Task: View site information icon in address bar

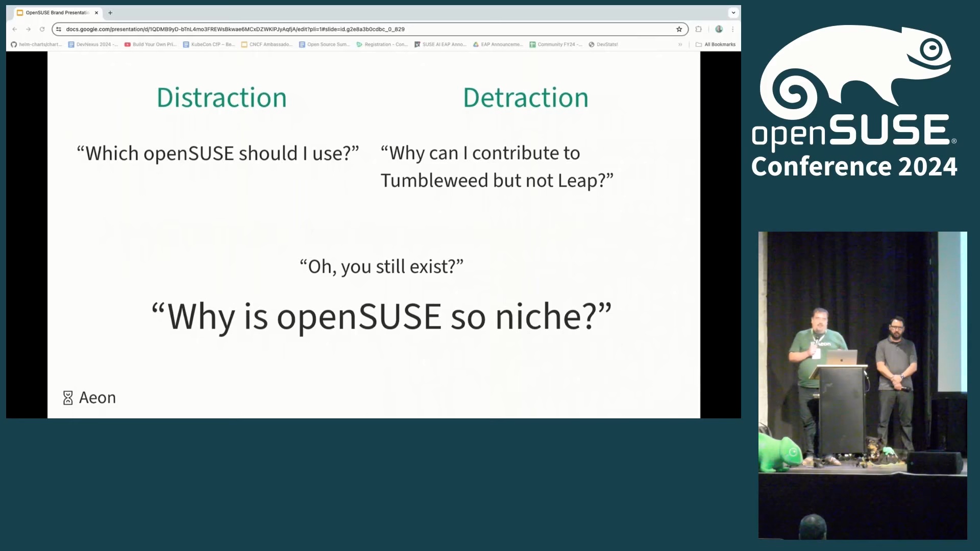Action: tap(59, 29)
